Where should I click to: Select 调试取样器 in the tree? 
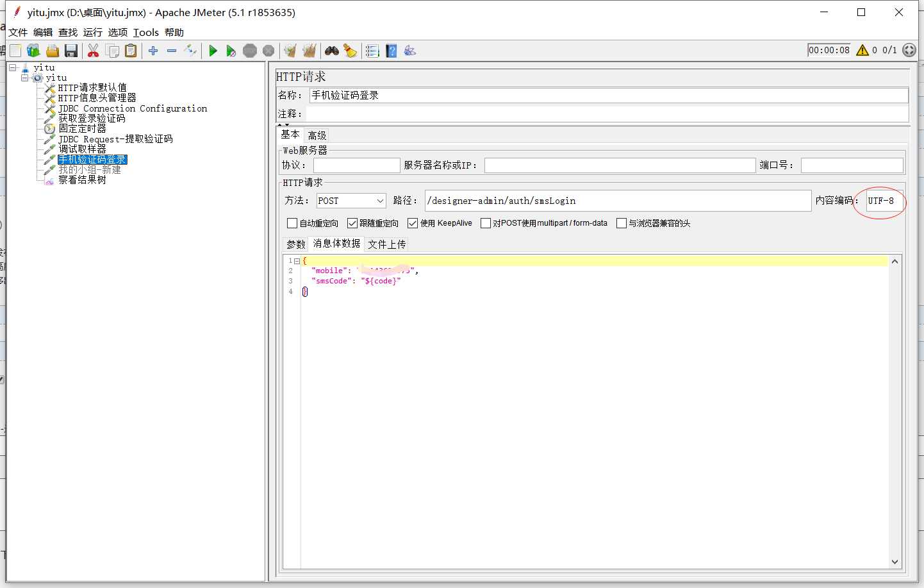pos(83,149)
